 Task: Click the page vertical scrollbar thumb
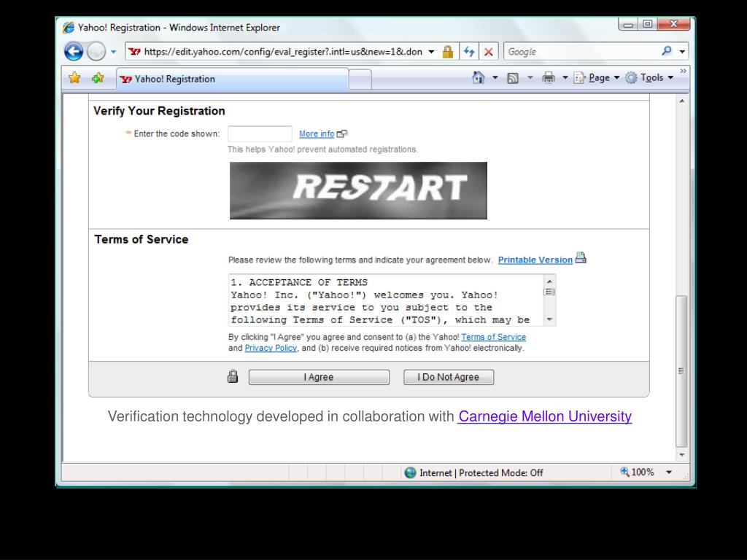pos(682,371)
